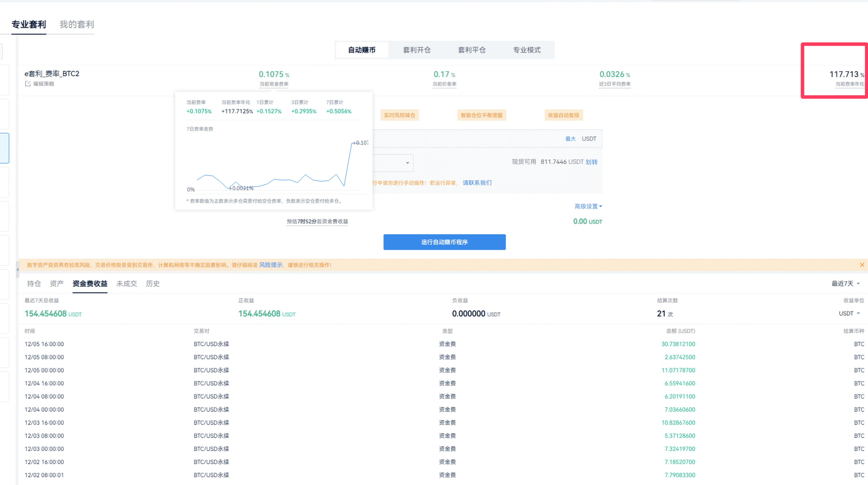
Task: Click the 12/04 16:00:00 row time
Action: (x=44, y=383)
